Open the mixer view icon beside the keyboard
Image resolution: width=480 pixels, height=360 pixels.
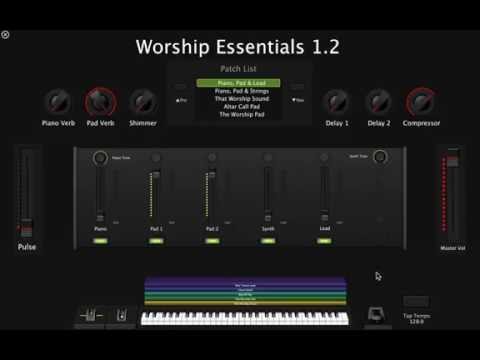(91, 315)
